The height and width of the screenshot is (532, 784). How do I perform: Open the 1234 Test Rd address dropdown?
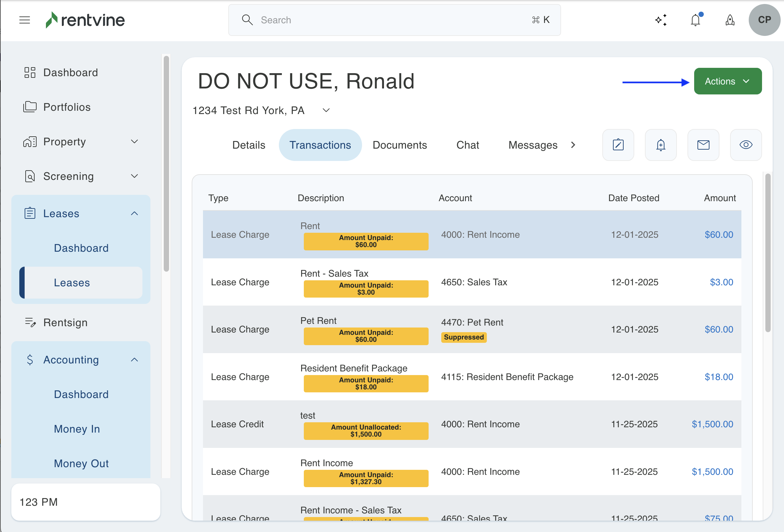(x=326, y=111)
